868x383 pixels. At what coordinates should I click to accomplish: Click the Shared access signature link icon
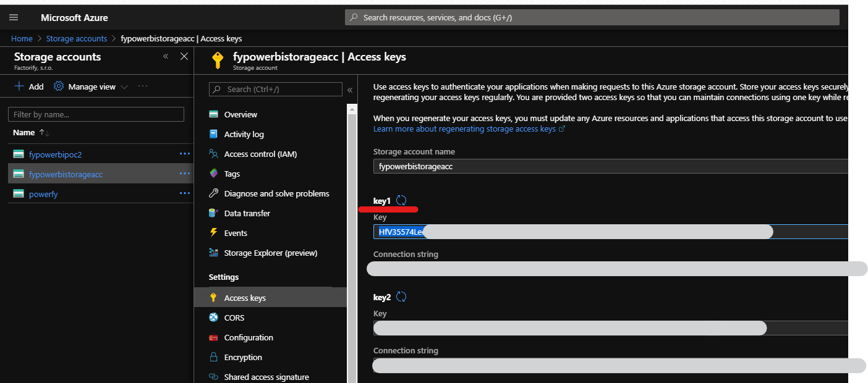coord(213,377)
